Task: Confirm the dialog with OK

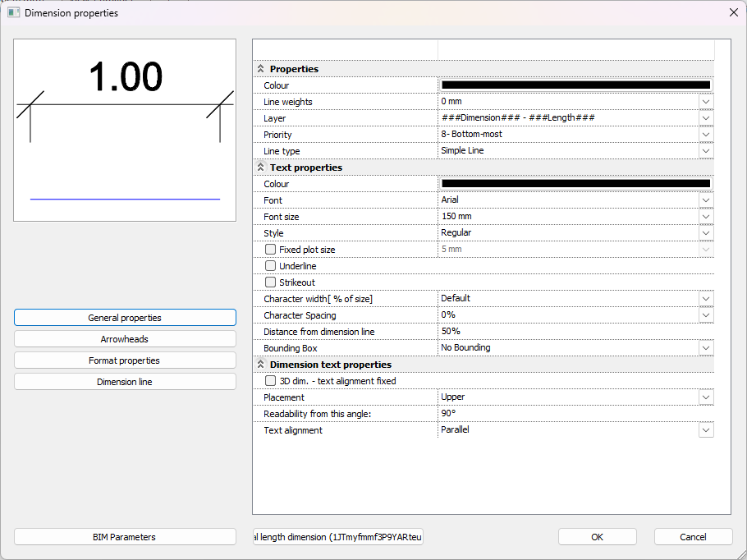Action: point(597,537)
